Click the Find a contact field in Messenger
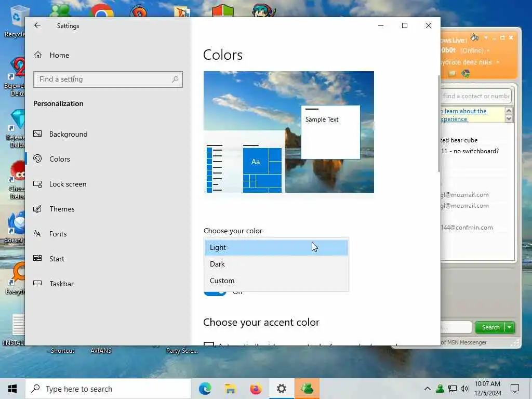The width and height of the screenshot is (532, 399). tap(476, 96)
